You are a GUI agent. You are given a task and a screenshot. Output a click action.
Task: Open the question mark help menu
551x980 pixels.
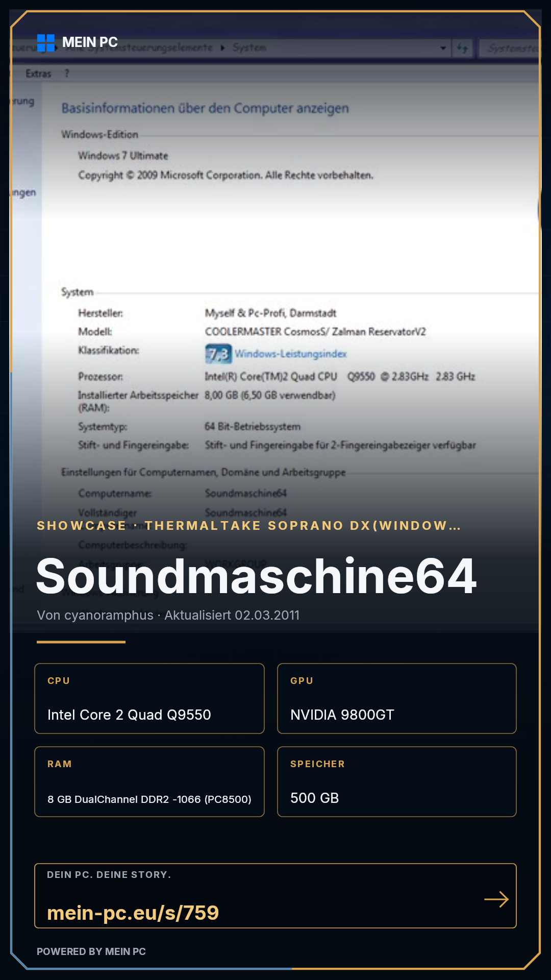[x=67, y=73]
